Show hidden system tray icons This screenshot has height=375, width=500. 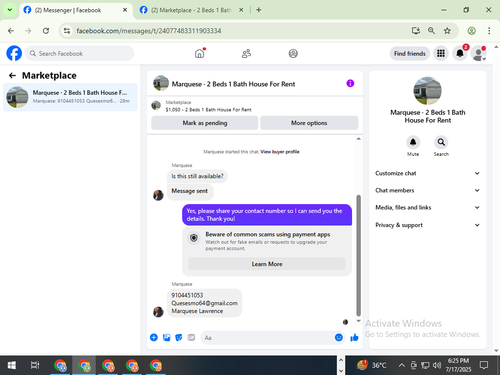[x=402, y=366]
